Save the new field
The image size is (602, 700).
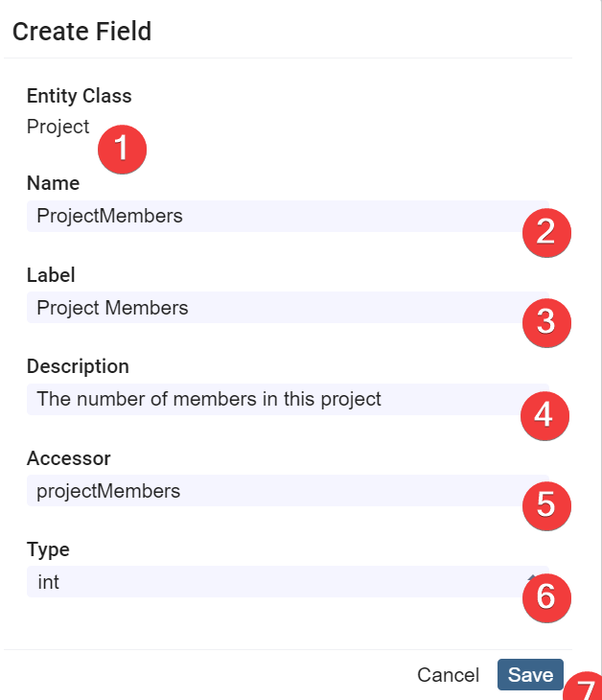tap(530, 674)
